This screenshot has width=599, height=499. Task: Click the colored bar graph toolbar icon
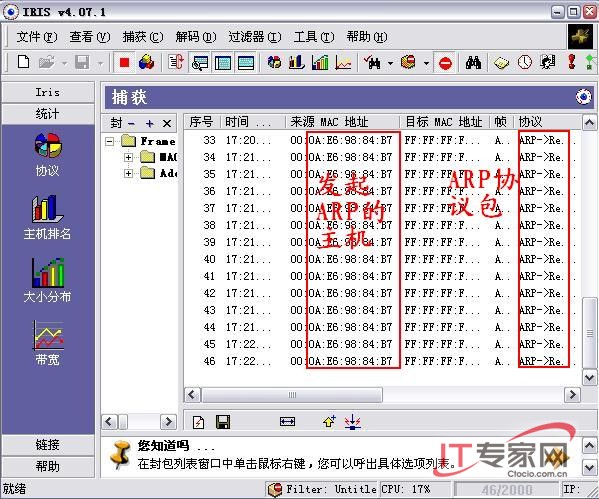pos(320,62)
